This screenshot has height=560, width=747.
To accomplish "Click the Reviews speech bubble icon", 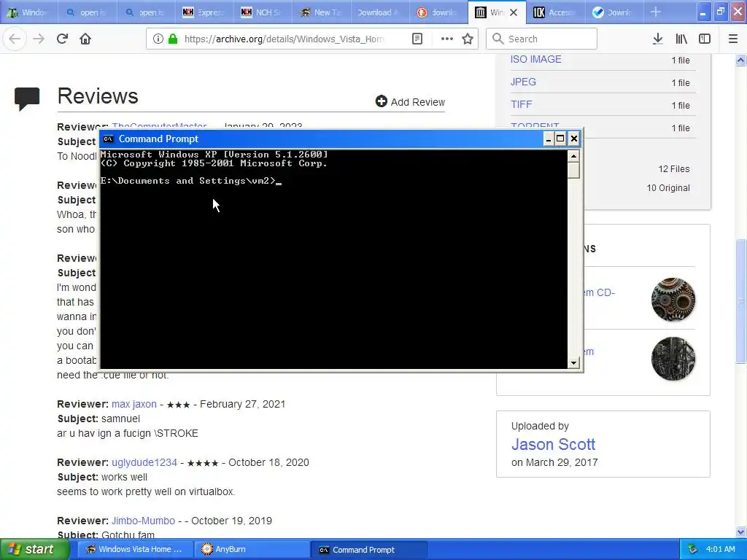I will click(x=27, y=99).
